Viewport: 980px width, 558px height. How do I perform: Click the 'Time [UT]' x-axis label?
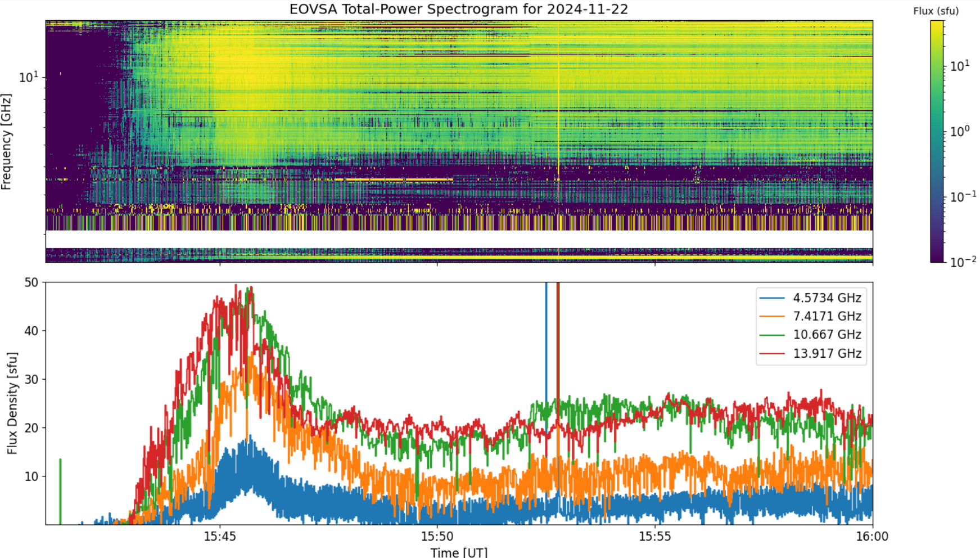[x=459, y=552]
